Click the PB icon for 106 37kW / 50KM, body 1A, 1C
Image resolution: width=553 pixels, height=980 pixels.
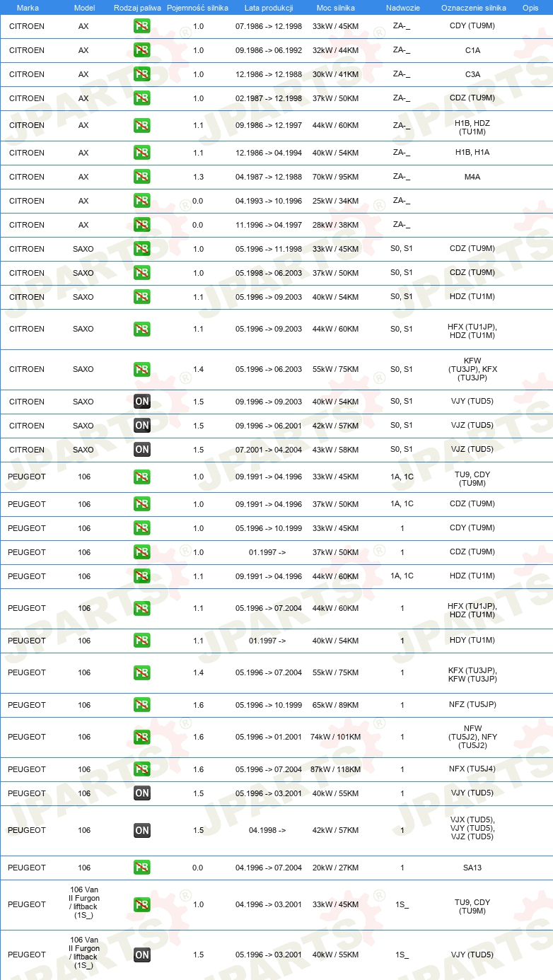[142, 504]
